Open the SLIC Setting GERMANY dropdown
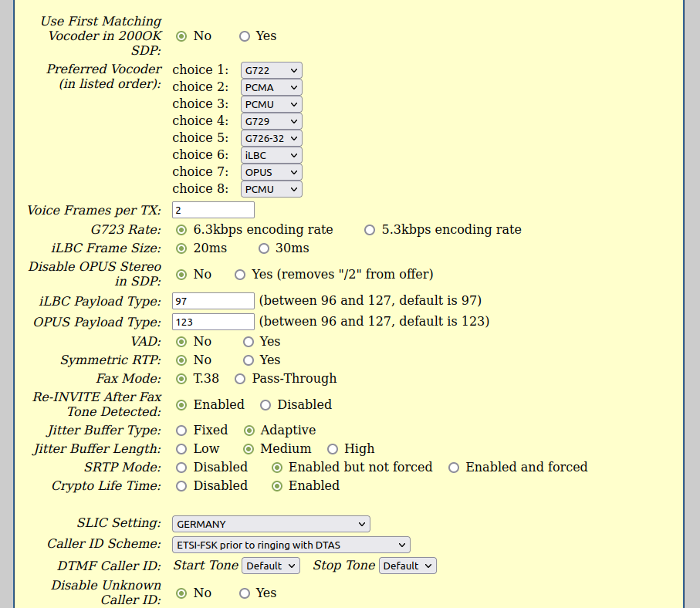Image resolution: width=700 pixels, height=608 pixels. tap(271, 524)
